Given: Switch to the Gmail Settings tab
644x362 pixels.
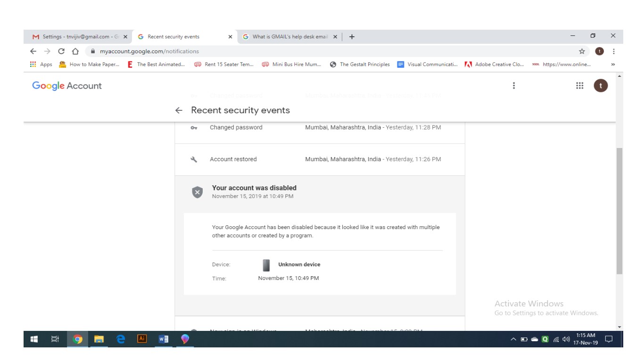Looking at the screenshot, I should [78, 37].
